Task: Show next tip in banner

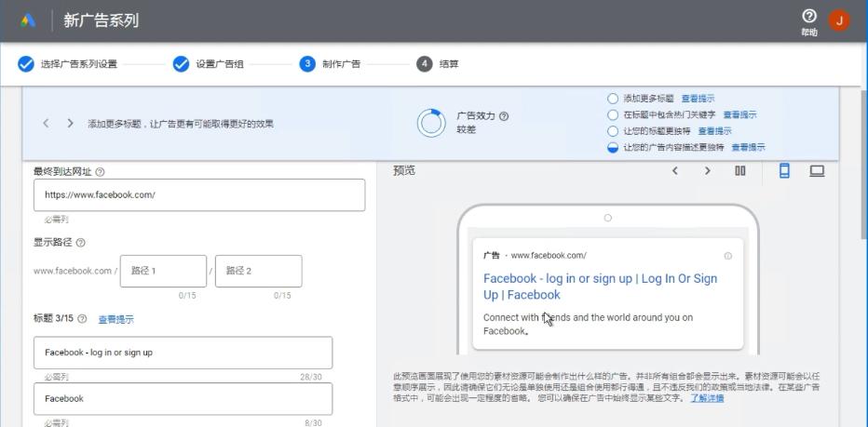Action: click(70, 124)
